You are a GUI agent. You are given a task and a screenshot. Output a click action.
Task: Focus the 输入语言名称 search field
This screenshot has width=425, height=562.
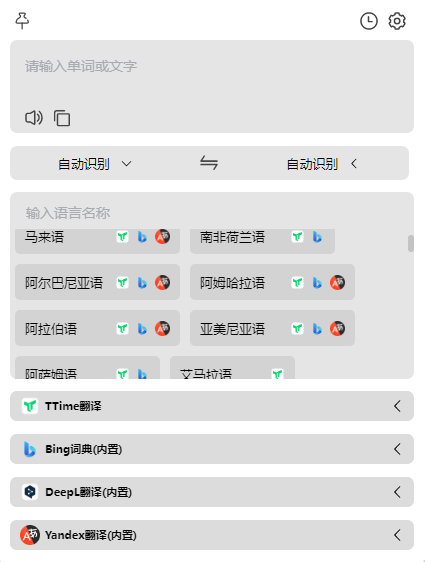point(212,213)
